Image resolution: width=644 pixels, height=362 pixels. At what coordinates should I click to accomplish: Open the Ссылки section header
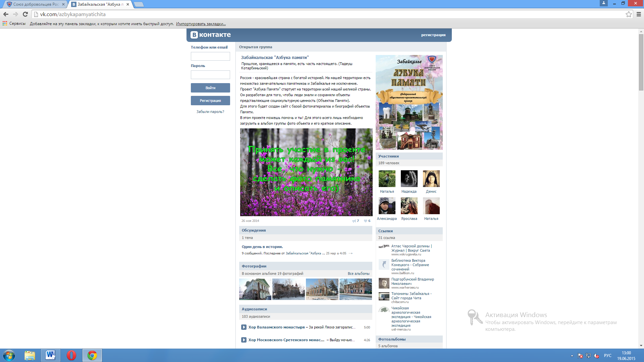(409, 231)
